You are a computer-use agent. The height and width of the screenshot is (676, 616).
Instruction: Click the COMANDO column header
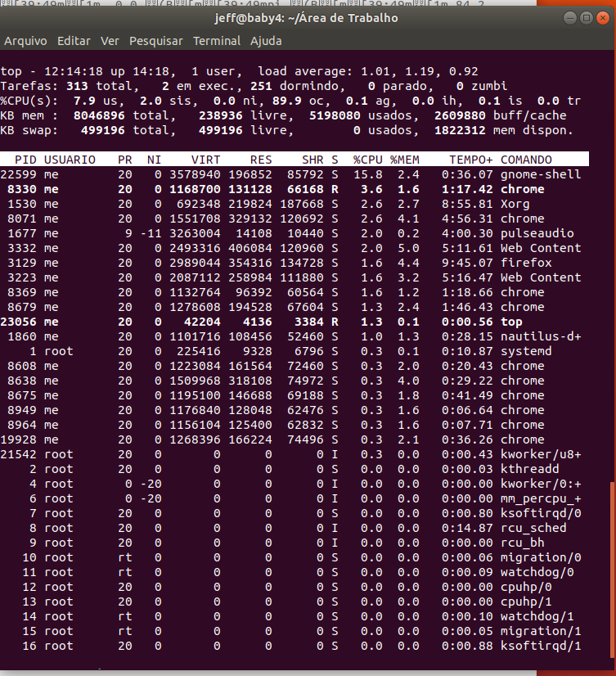526,160
